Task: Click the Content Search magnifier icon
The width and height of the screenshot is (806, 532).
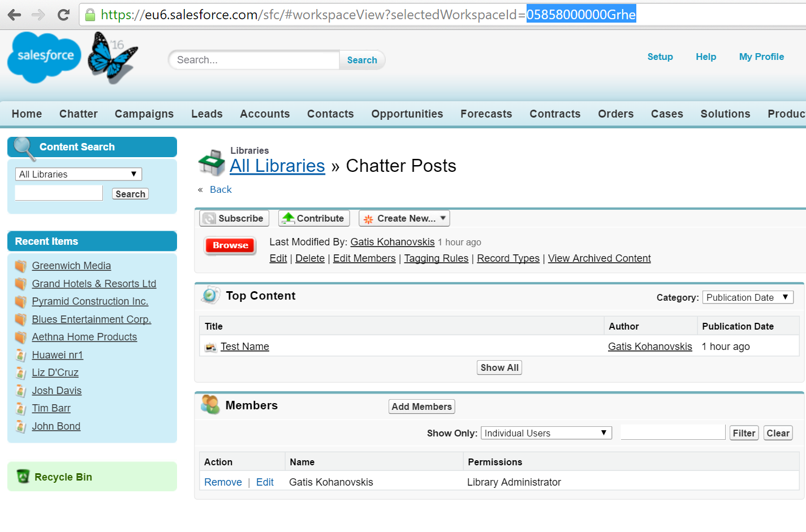Action: pyautogui.click(x=24, y=148)
